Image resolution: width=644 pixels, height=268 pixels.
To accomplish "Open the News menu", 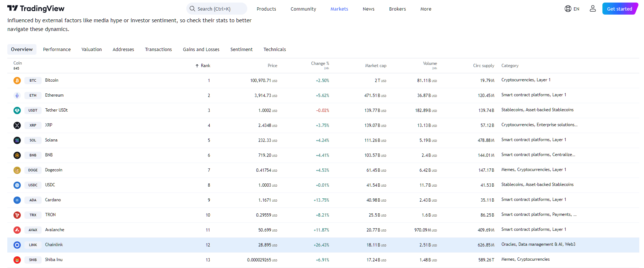I will point(368,9).
